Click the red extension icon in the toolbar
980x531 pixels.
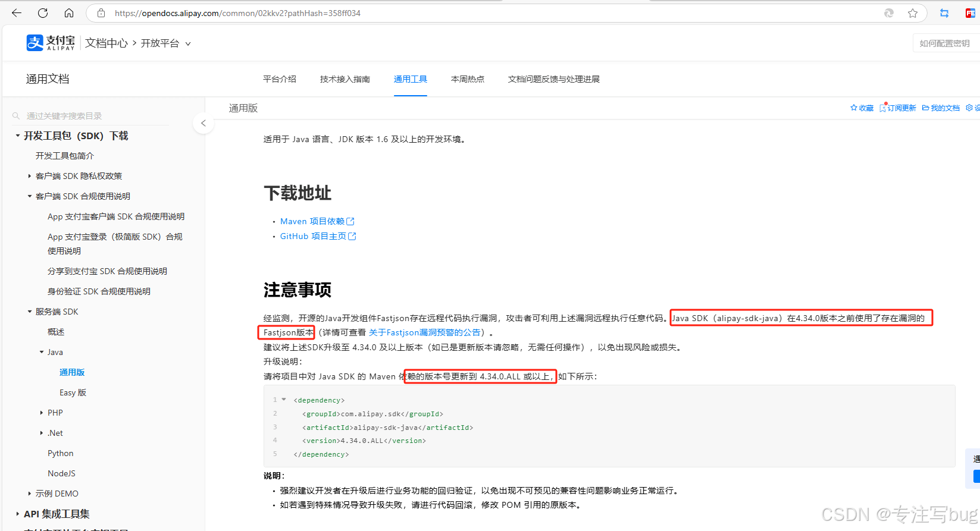coord(970,13)
